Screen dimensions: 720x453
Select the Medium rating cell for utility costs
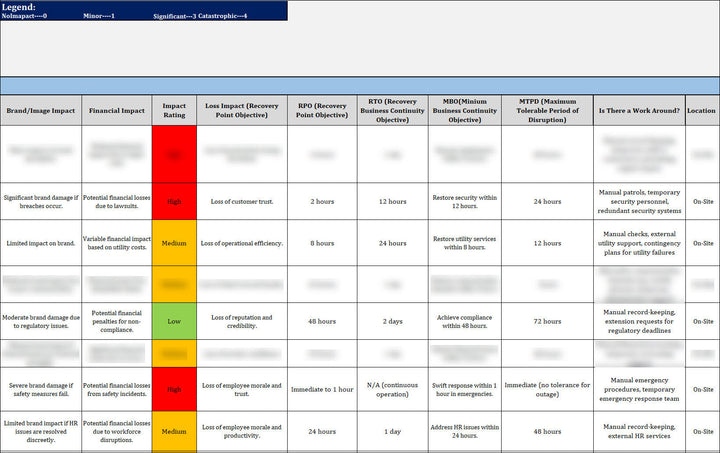point(174,243)
